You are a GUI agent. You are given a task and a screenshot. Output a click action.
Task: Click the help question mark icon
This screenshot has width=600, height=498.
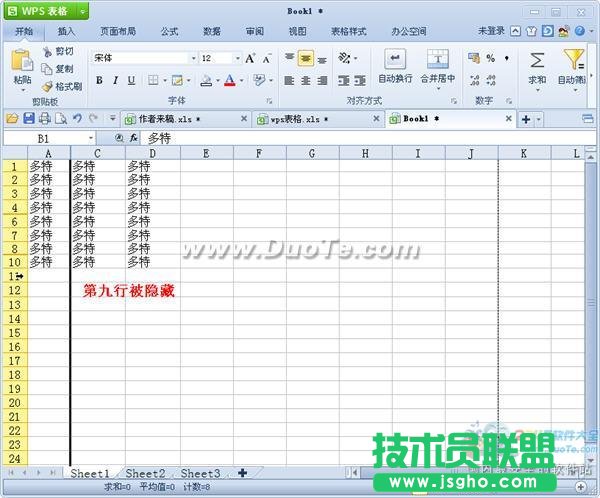pos(580,31)
